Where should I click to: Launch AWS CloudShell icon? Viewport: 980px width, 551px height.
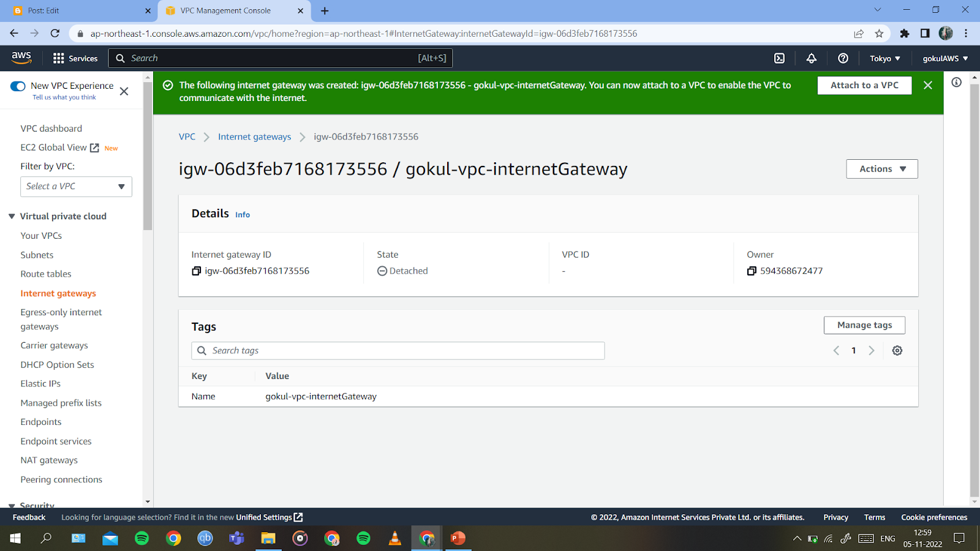tap(779, 58)
